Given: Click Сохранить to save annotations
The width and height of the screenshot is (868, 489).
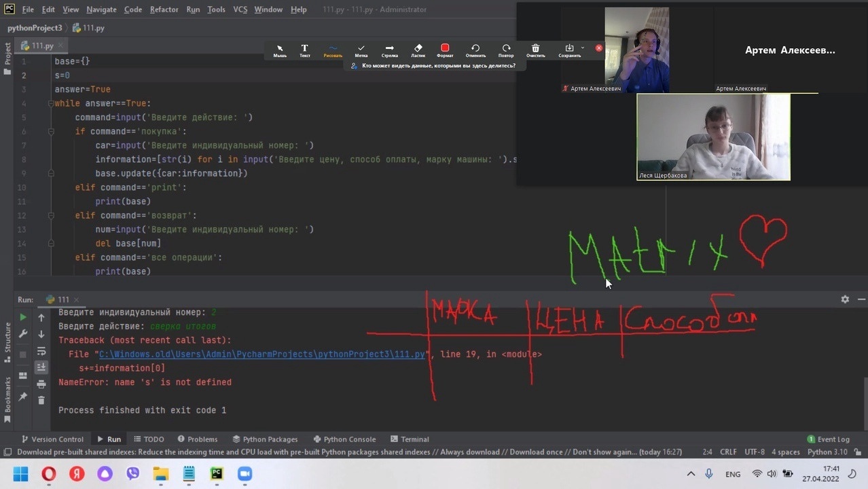Looking at the screenshot, I should (x=569, y=51).
